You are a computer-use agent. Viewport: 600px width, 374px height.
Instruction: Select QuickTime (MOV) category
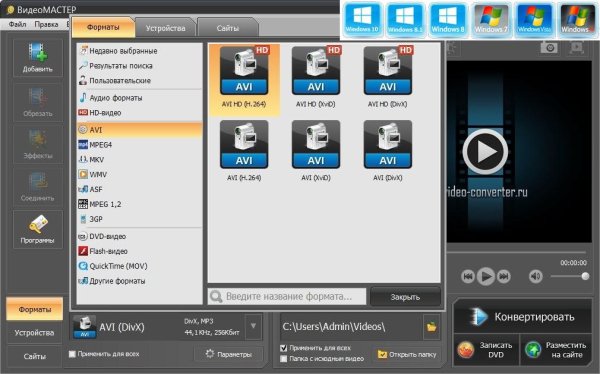[139, 266]
